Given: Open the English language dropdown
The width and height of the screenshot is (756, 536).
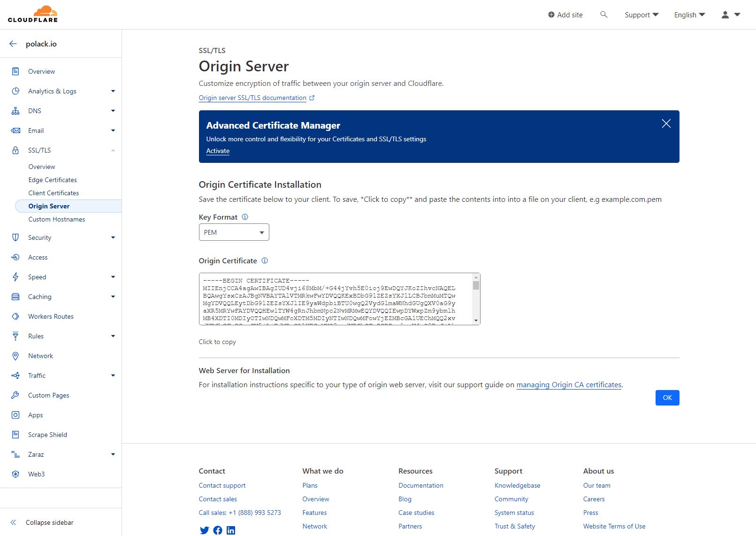Looking at the screenshot, I should 689,15.
